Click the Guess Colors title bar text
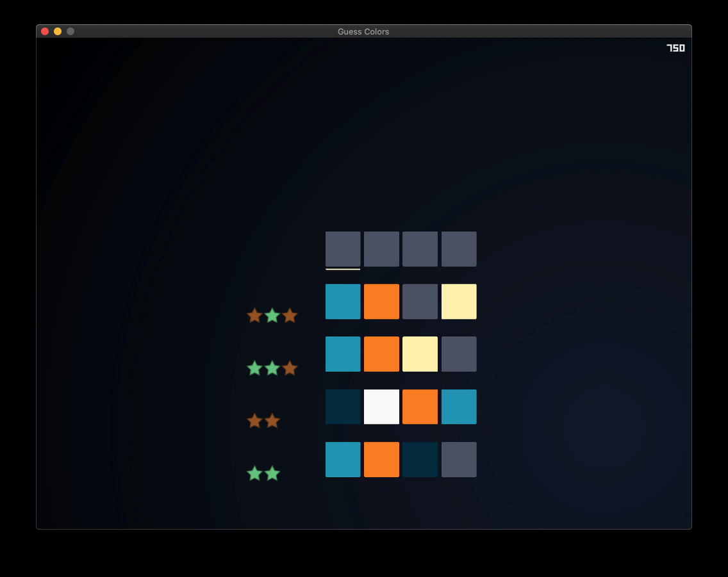This screenshot has height=577, width=728. [364, 31]
